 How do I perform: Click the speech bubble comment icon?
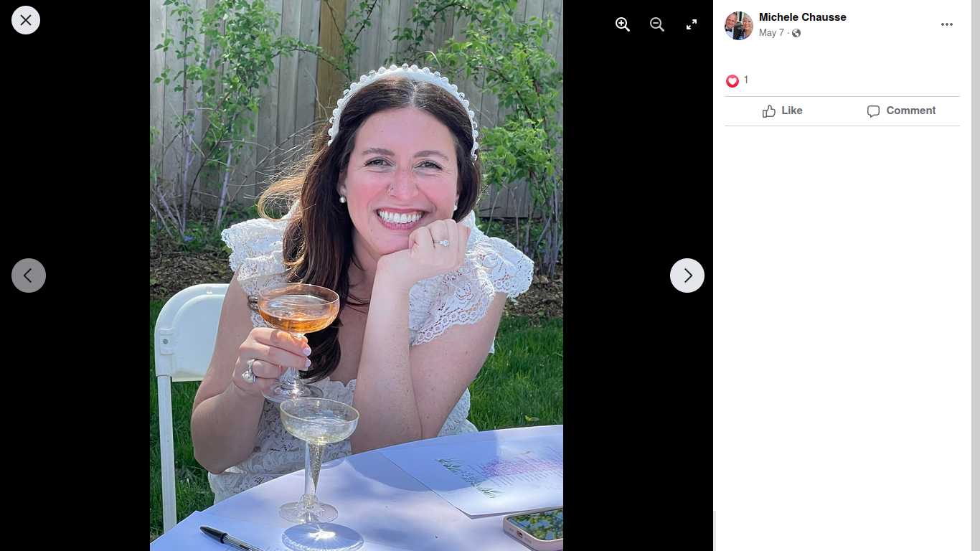click(x=873, y=111)
